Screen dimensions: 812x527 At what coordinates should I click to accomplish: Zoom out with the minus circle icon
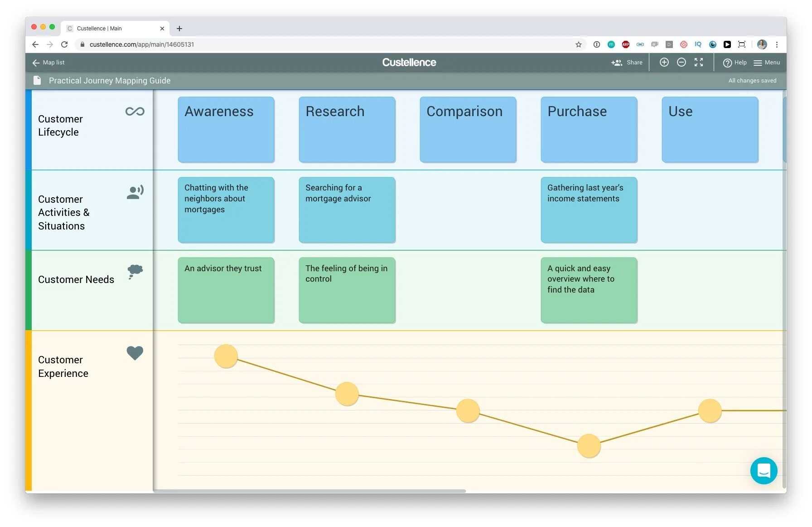(x=681, y=63)
